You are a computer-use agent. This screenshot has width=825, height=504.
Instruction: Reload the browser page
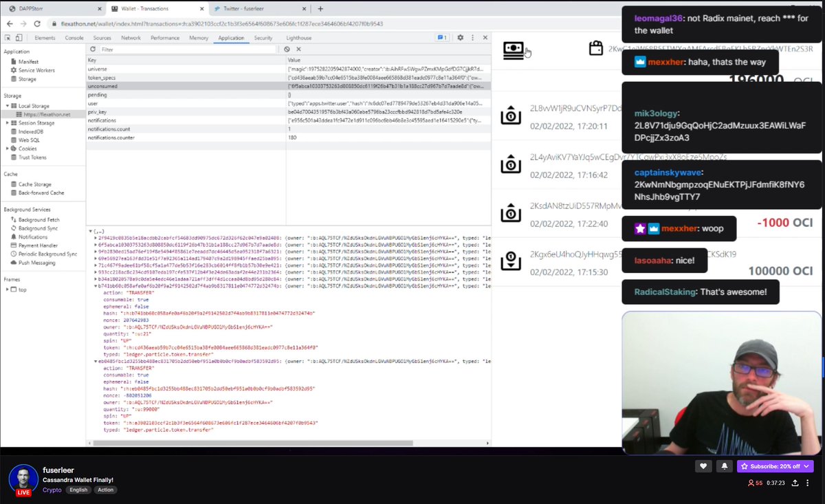[x=37, y=23]
